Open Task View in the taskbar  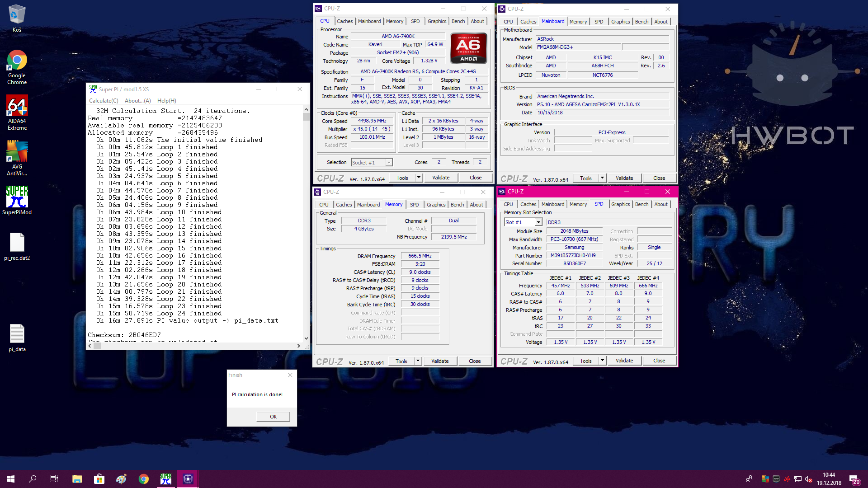(54, 479)
